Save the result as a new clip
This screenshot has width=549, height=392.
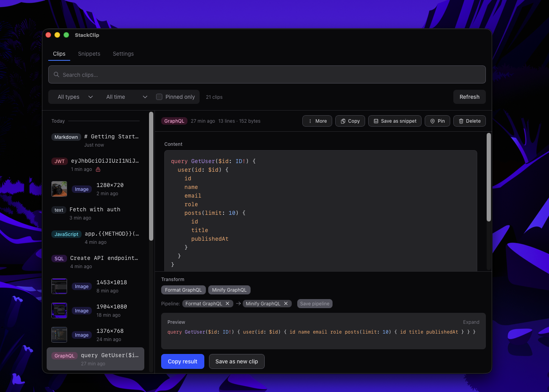[x=236, y=361]
